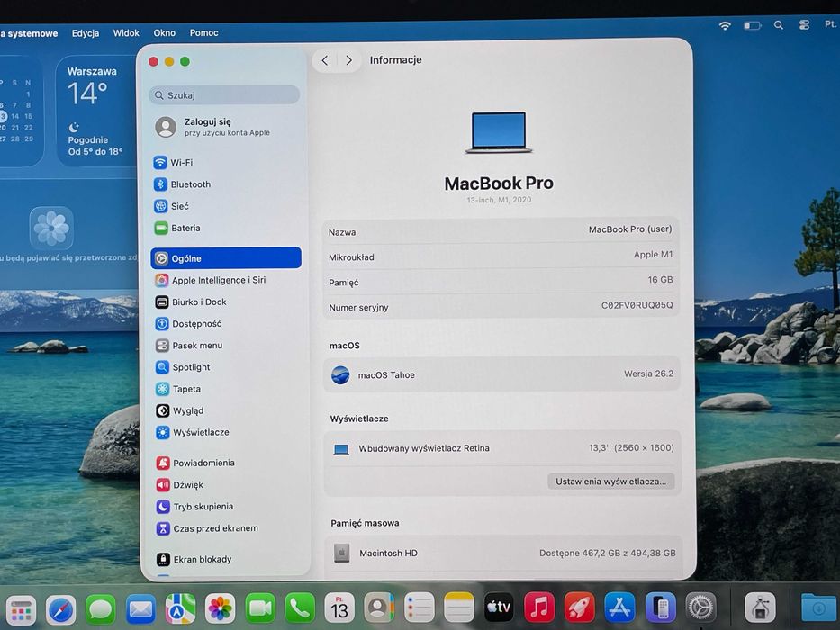Open the Edycja menu

coord(86,33)
